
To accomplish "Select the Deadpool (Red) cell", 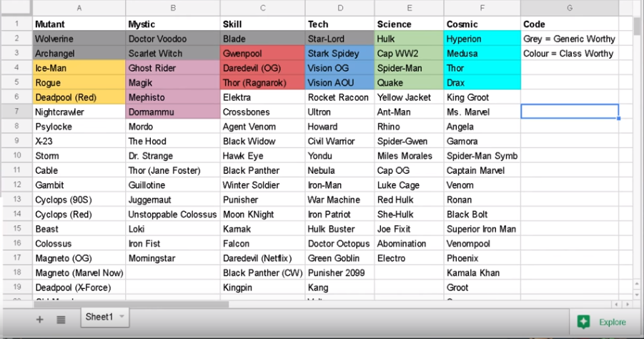I will click(x=79, y=97).
